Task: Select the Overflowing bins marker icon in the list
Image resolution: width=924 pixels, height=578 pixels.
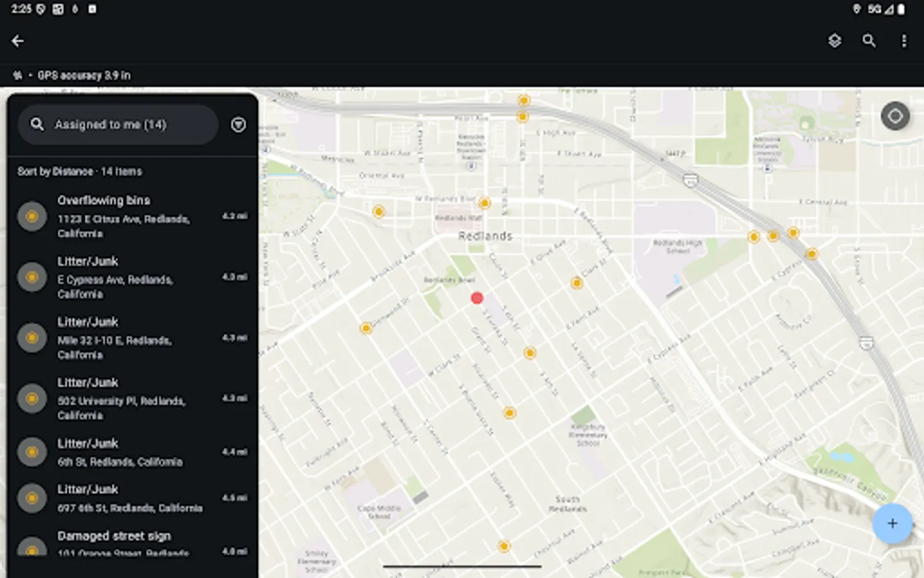Action: 31,216
